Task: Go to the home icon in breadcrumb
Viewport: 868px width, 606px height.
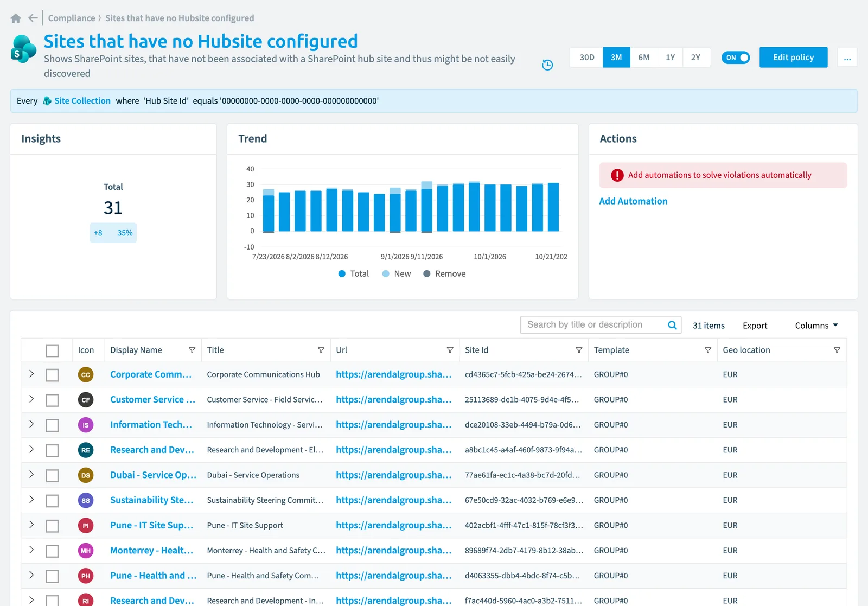Action: pyautogui.click(x=16, y=18)
